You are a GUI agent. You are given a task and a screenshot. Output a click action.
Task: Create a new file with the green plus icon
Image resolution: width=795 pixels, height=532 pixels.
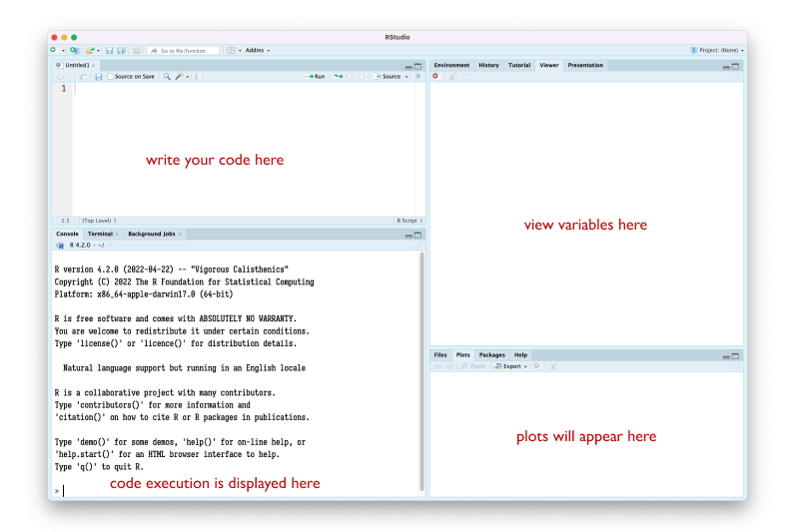(x=53, y=50)
